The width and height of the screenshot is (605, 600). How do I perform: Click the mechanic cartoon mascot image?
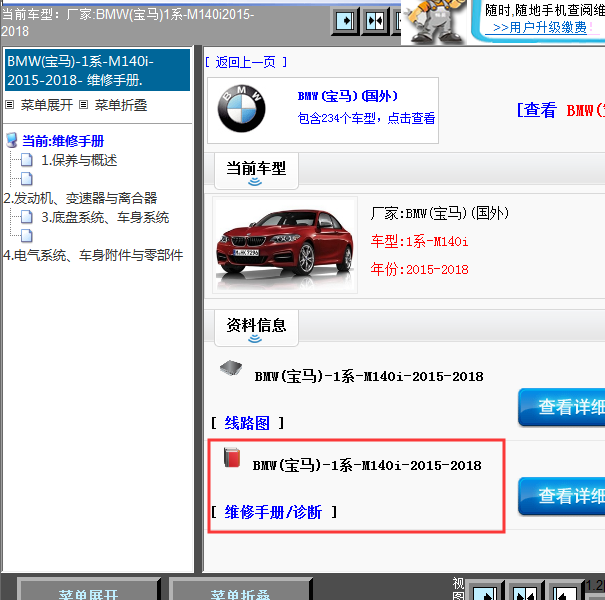tap(435, 21)
